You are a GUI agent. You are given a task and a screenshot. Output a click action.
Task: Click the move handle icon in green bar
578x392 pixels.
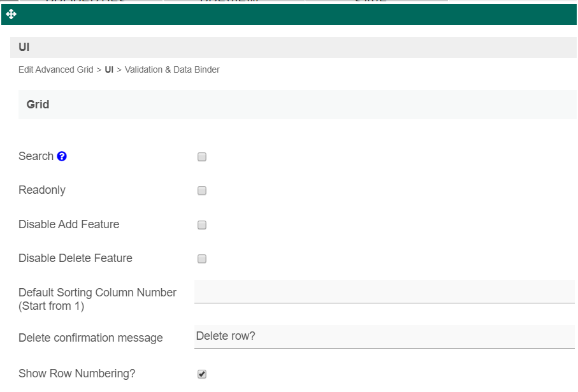point(11,14)
